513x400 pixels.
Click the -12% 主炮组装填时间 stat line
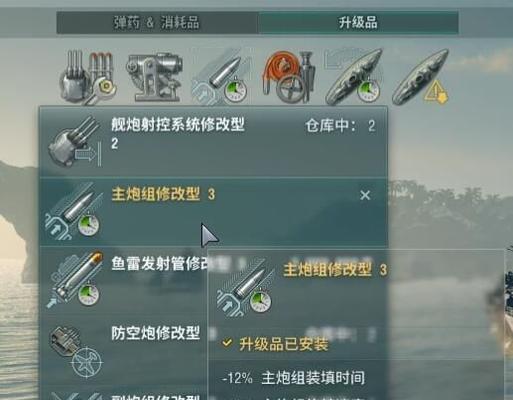pyautogui.click(x=293, y=378)
